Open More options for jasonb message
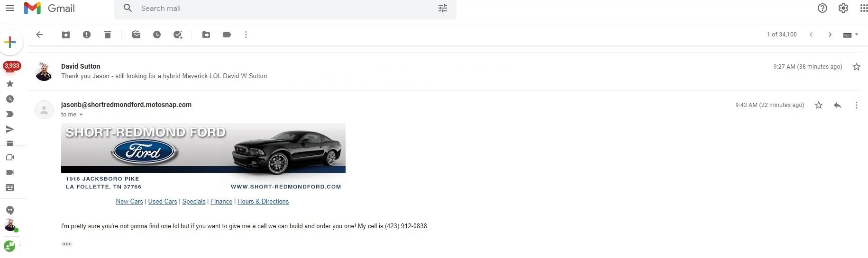This screenshot has height=258, width=868. tap(856, 105)
